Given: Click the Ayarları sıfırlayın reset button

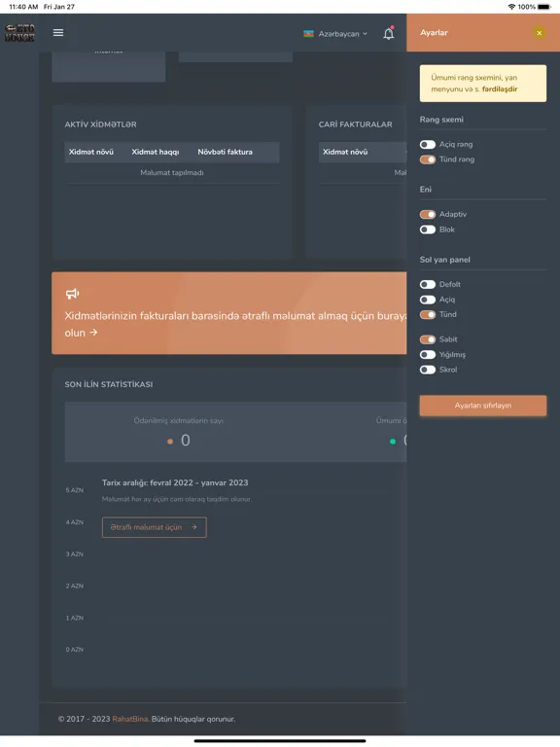Looking at the screenshot, I should pos(483,406).
